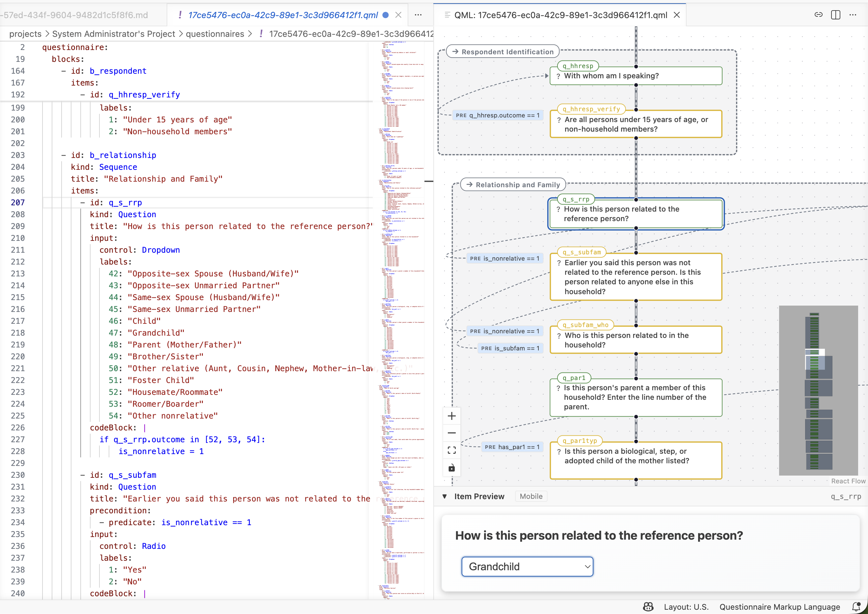Screen dimensions: 868x614
Task: Click the React Flow attribution link
Action: pyautogui.click(x=848, y=481)
